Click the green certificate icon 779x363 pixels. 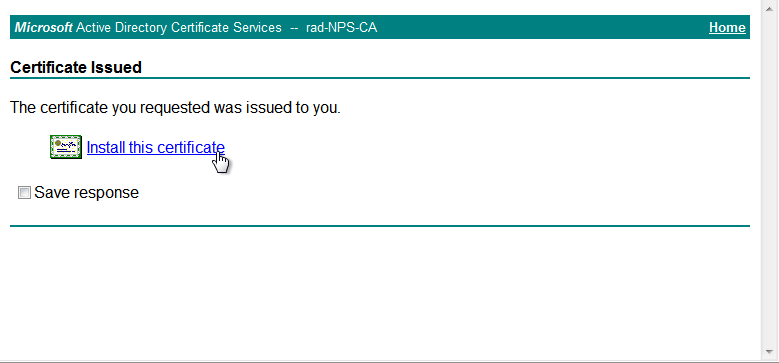point(66,147)
